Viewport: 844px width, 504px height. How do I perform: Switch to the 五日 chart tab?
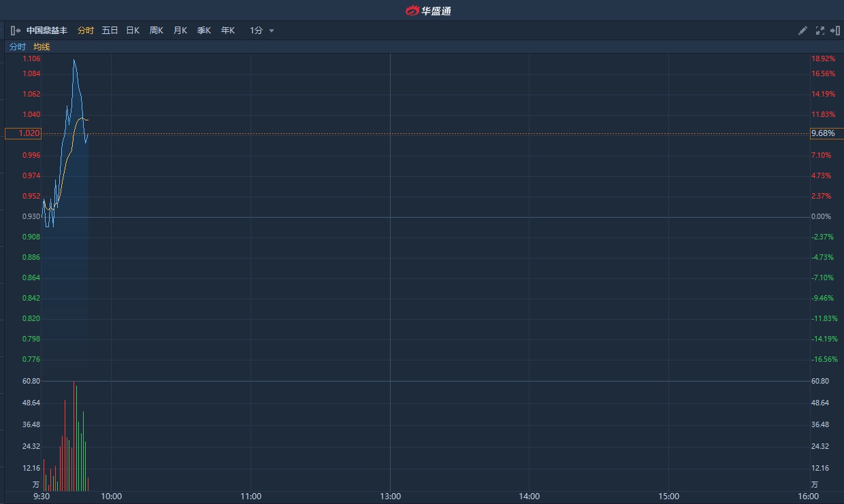tap(110, 31)
